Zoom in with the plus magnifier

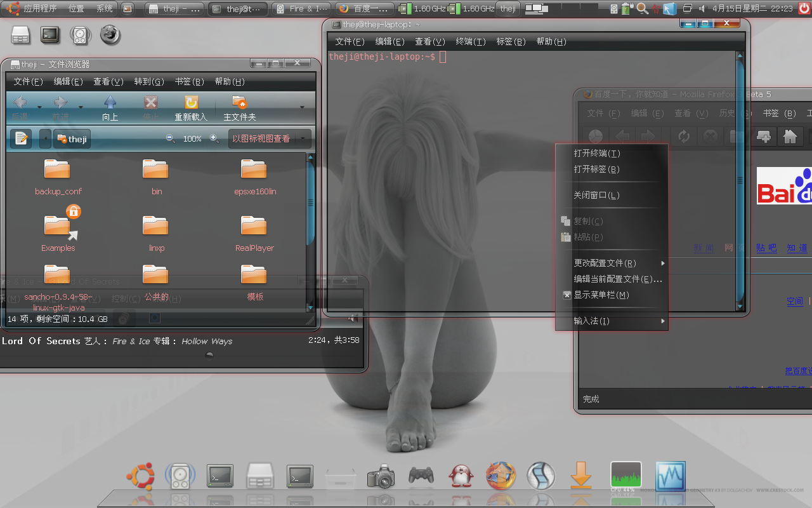click(x=214, y=138)
